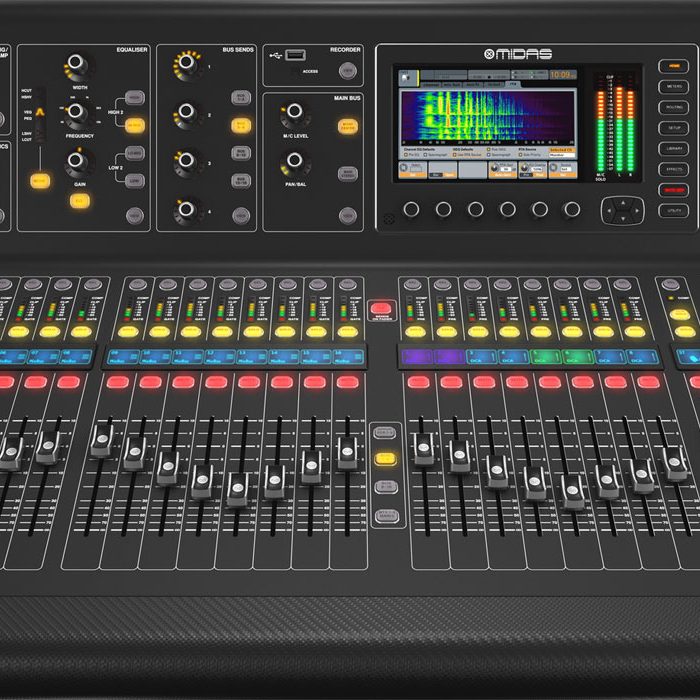Mute channel 16 with its red button
This screenshot has width=700, height=700.
pyautogui.click(x=348, y=382)
